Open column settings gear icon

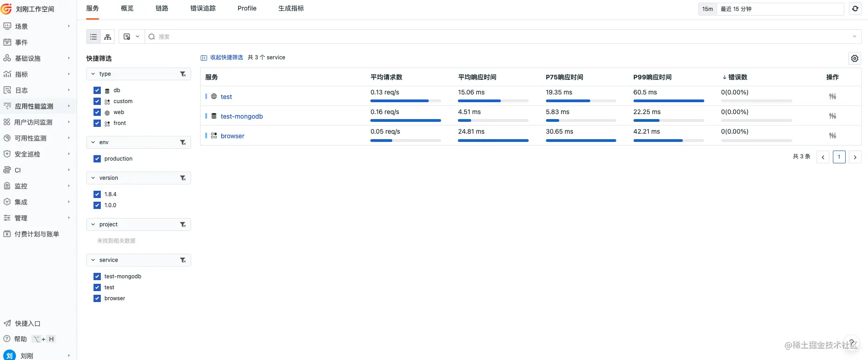pos(855,58)
